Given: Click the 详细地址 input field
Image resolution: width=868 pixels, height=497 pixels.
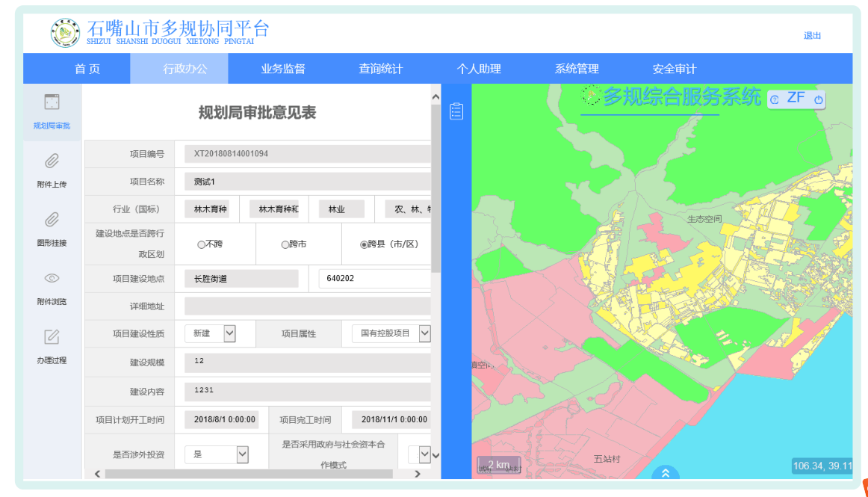Looking at the screenshot, I should coord(307,306).
